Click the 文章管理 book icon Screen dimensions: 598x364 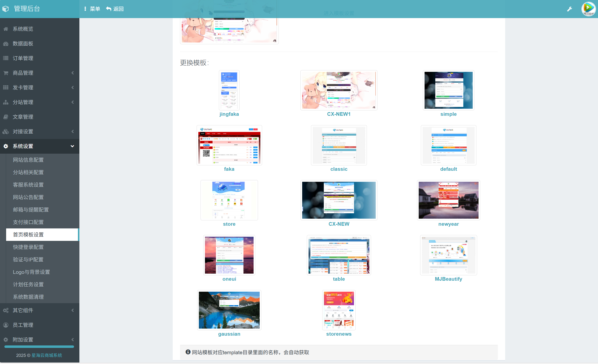tap(6, 117)
